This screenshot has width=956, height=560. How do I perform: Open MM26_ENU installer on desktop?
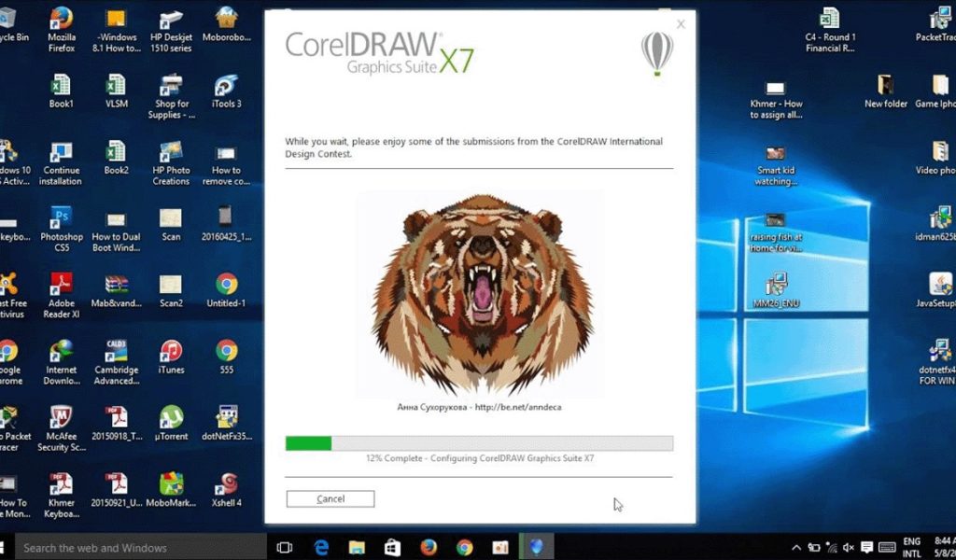tap(776, 290)
